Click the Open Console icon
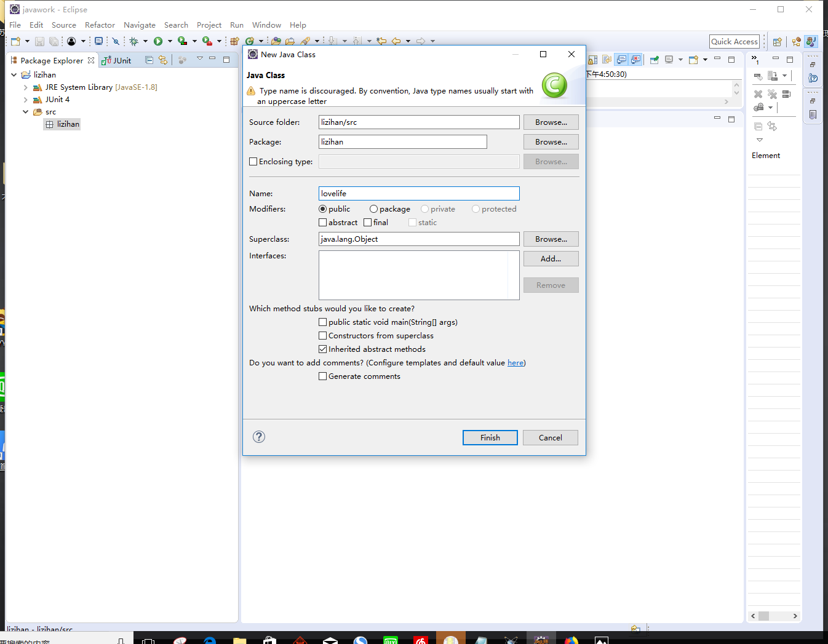 pos(694,60)
